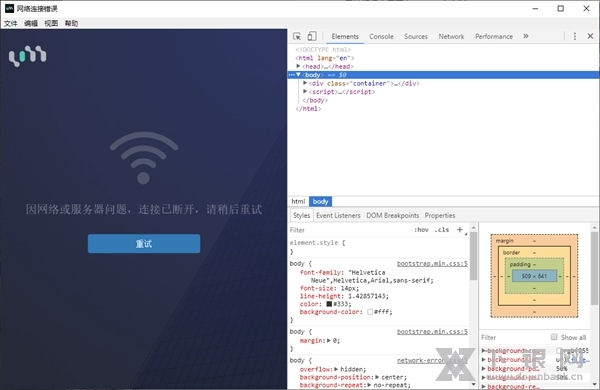Switch to the Elements tab
The width and height of the screenshot is (600, 390).
point(345,36)
